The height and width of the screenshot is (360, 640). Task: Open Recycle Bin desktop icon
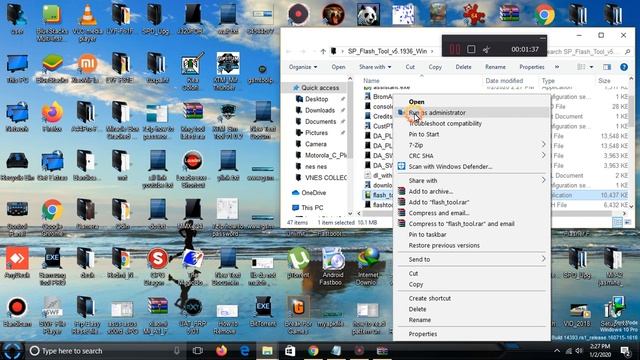click(x=17, y=166)
